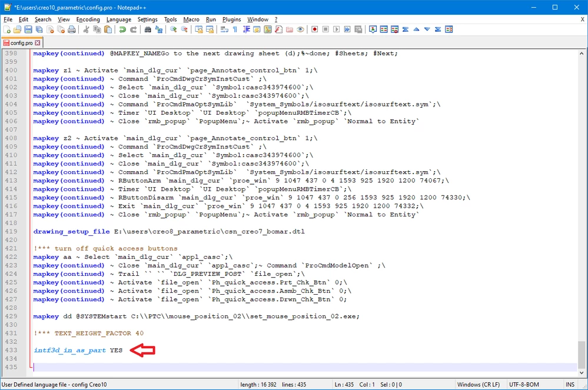
Task: Open the question mark help menu
Action: coord(277,19)
